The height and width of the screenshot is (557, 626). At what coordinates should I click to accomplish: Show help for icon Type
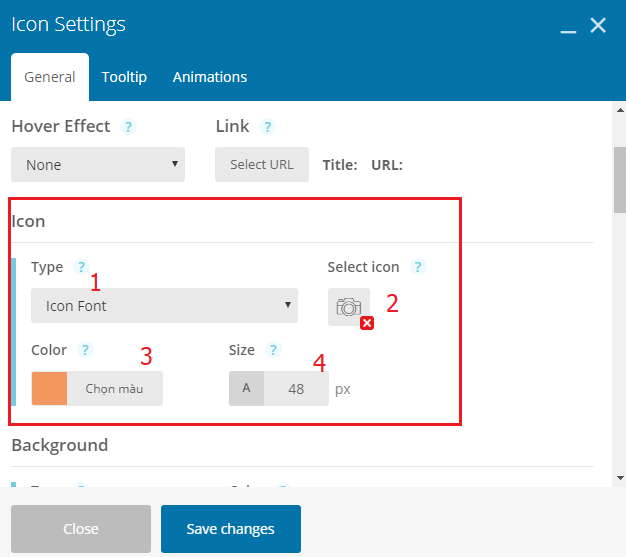click(81, 266)
